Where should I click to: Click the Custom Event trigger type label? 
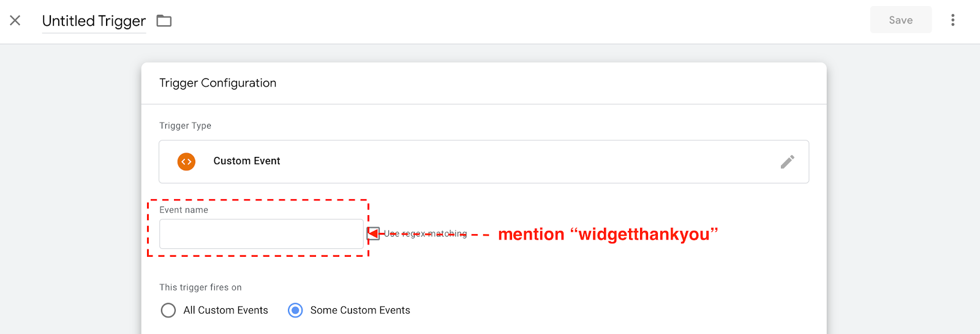[x=247, y=161]
